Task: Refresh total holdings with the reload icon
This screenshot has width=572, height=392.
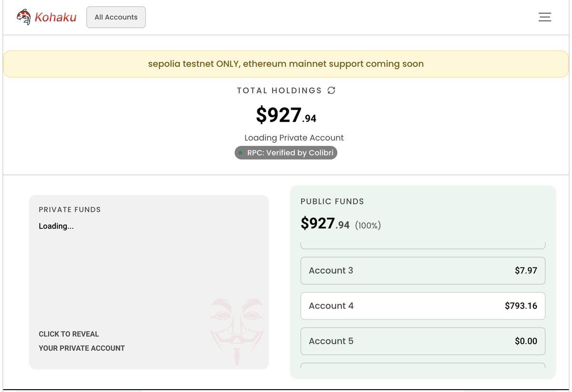Action: pyautogui.click(x=332, y=90)
